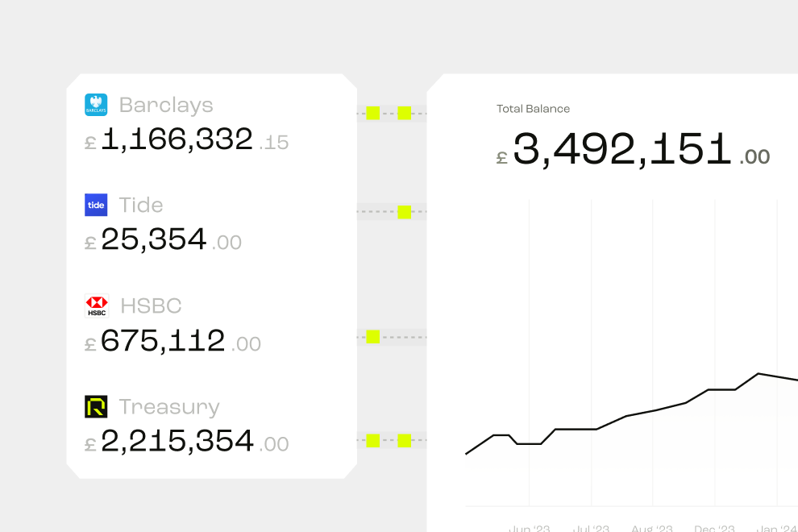The height and width of the screenshot is (532, 798).
Task: Click the Treasury logo icon
Action: click(x=96, y=407)
